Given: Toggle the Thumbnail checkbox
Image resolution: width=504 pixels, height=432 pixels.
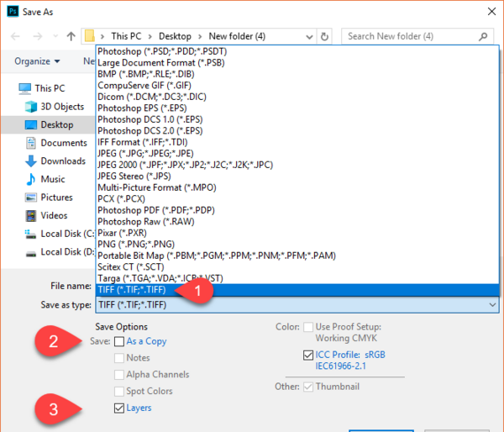Looking at the screenshot, I should tap(308, 387).
